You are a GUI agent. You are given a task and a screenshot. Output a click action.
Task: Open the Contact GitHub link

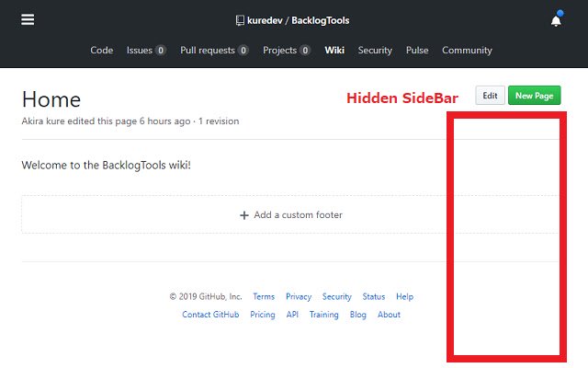(x=210, y=315)
